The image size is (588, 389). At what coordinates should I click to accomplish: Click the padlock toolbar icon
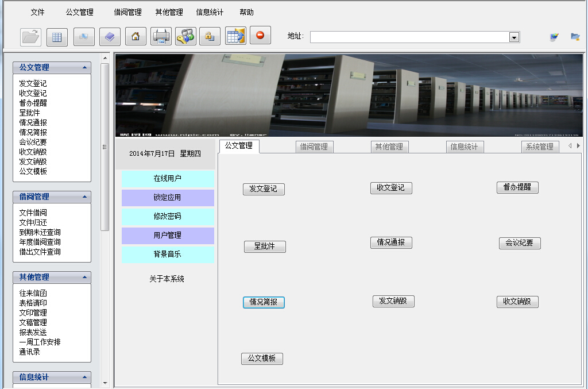tap(210, 36)
